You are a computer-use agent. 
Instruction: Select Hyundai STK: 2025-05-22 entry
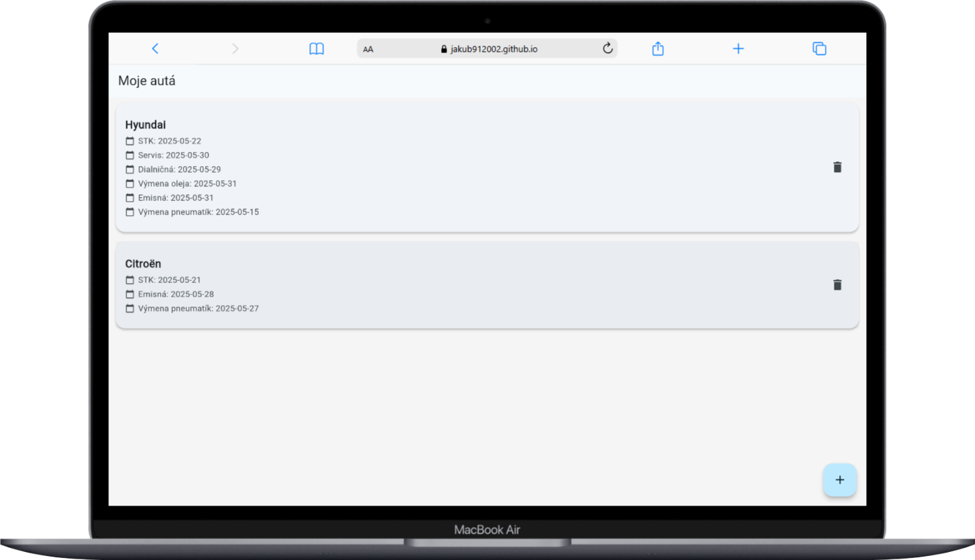tap(163, 141)
